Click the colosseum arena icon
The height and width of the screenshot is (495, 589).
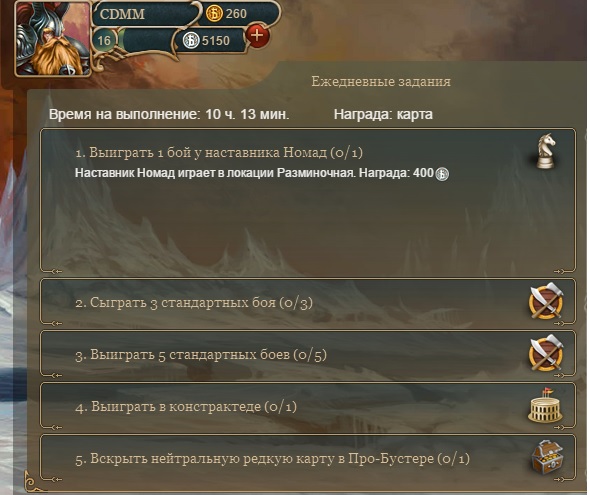pos(545,405)
